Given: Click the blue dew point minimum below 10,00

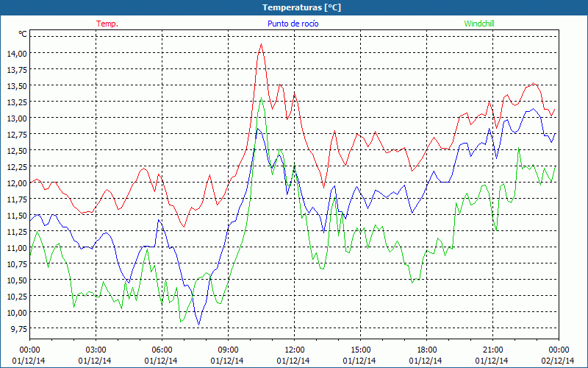Looking at the screenshot, I should (x=198, y=325).
